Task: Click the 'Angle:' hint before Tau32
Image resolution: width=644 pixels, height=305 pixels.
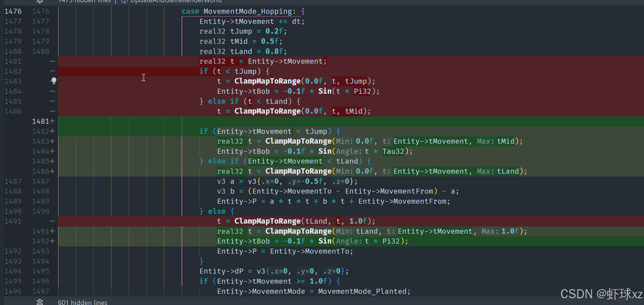Action: (x=349, y=151)
